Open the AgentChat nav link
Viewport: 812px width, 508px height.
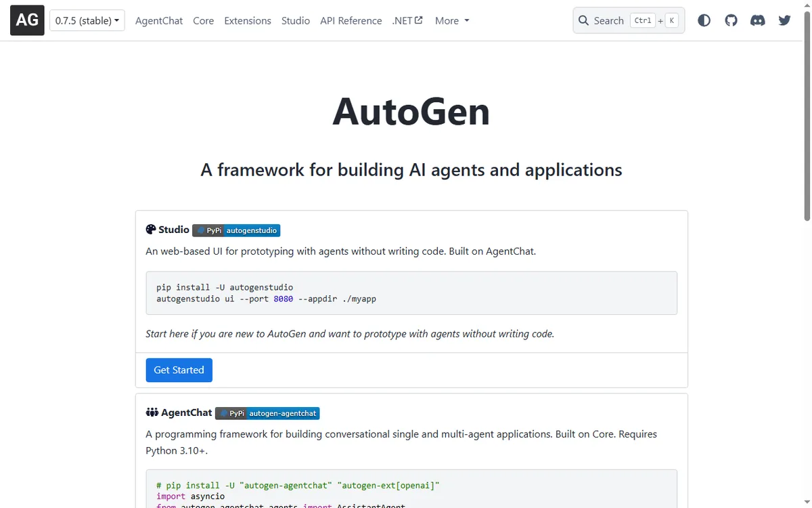(159, 20)
